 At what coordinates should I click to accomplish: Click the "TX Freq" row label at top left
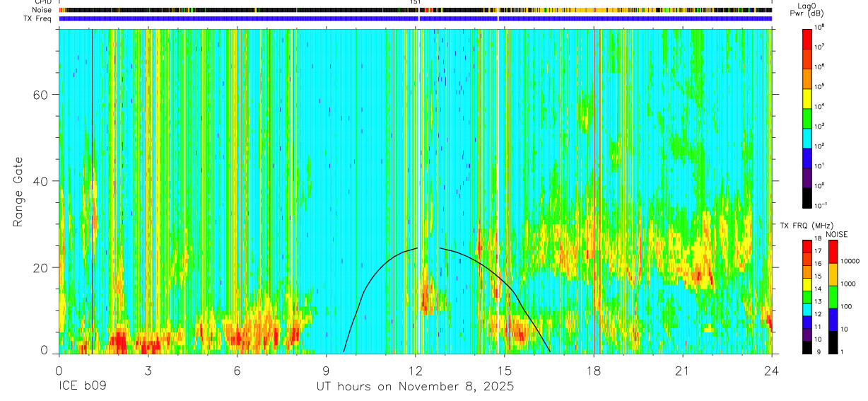(x=38, y=19)
